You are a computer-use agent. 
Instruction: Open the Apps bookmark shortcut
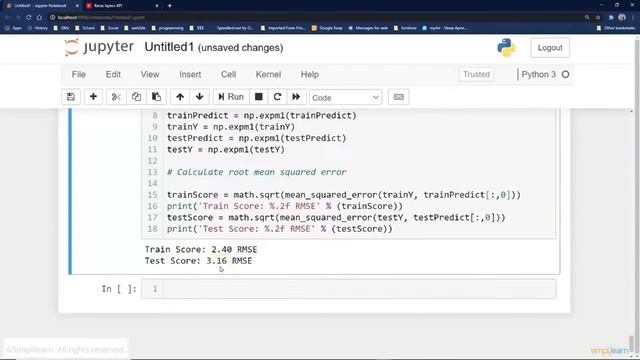[13, 28]
